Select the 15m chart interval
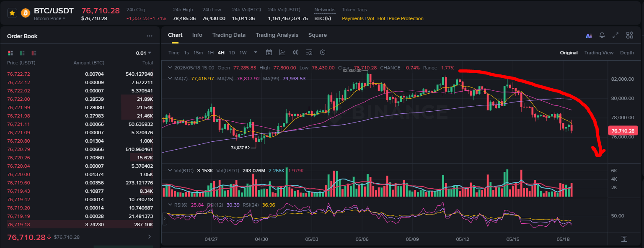Image resolution: width=644 pixels, height=248 pixels. tap(198, 53)
